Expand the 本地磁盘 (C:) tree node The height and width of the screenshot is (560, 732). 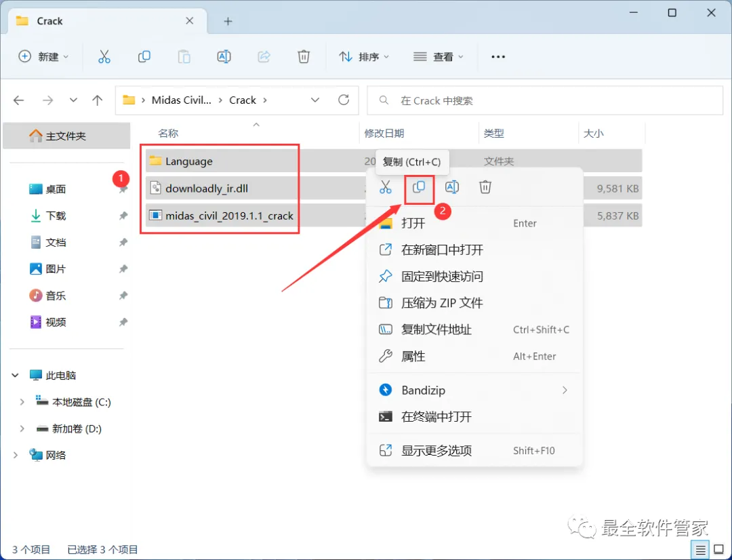pyautogui.click(x=22, y=401)
